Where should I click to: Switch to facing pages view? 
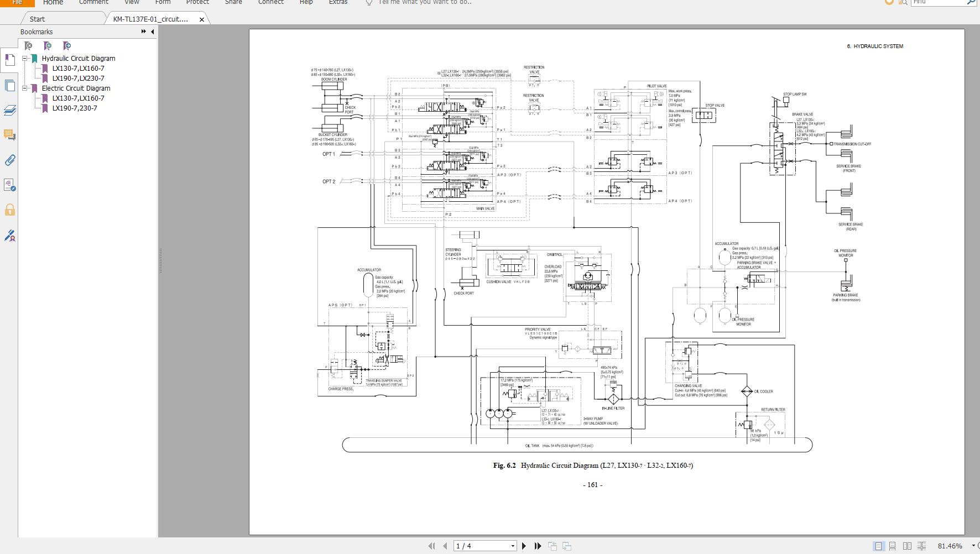[x=907, y=546]
